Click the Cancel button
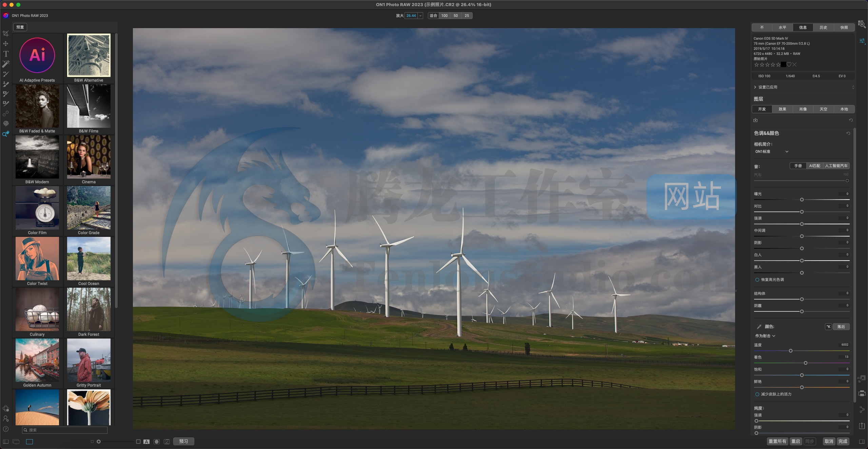 click(x=829, y=441)
